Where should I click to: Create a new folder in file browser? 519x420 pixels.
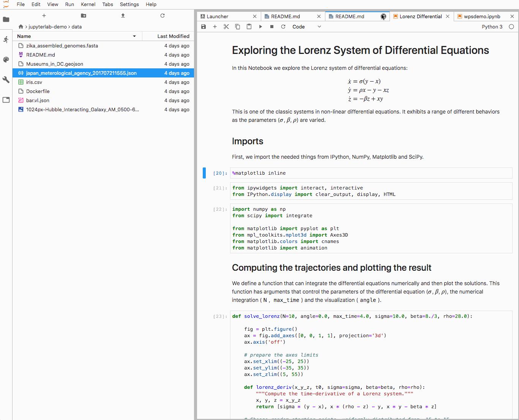click(84, 16)
